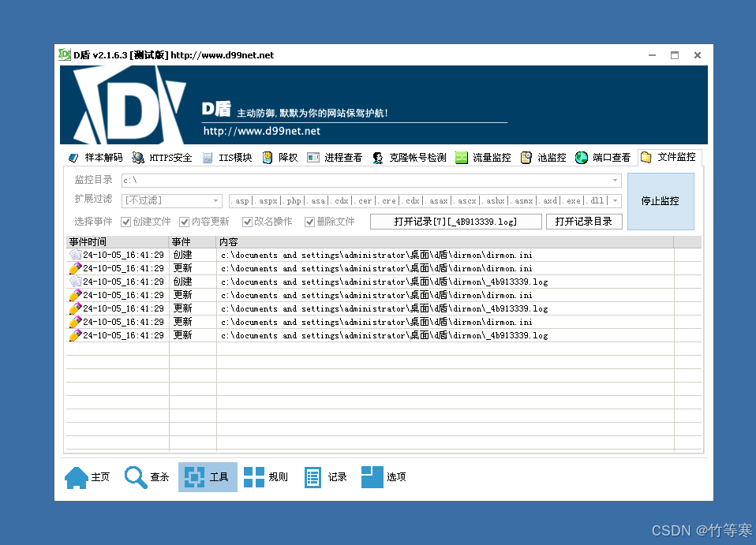Click the 进程查看 process viewer icon
756x545 pixels.
coord(313,158)
